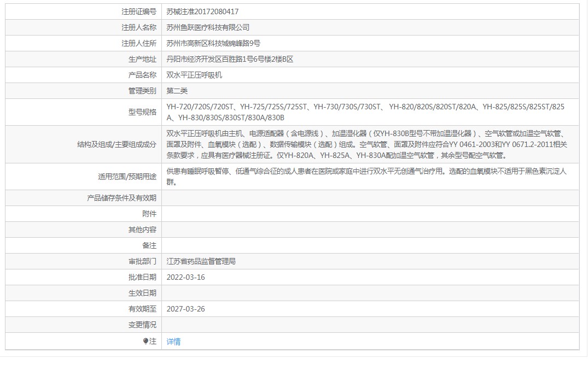
Task: Open the 详情 link in the 注 row
Action: [x=173, y=342]
